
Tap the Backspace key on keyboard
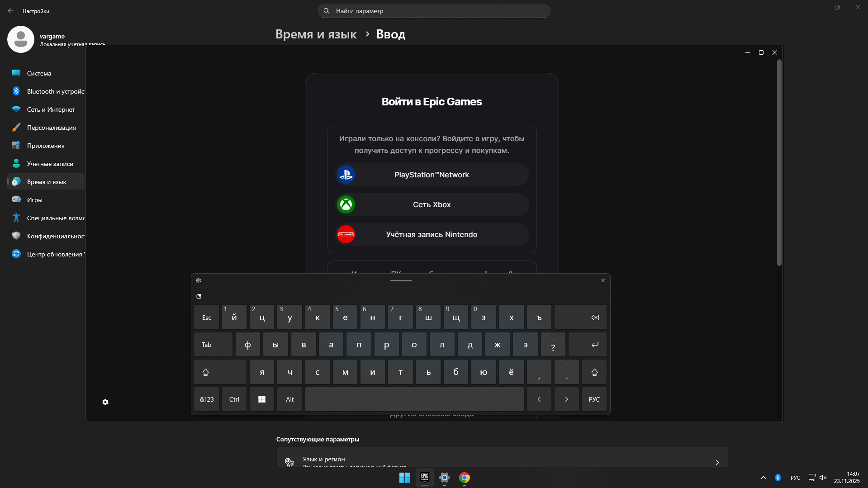580,317
